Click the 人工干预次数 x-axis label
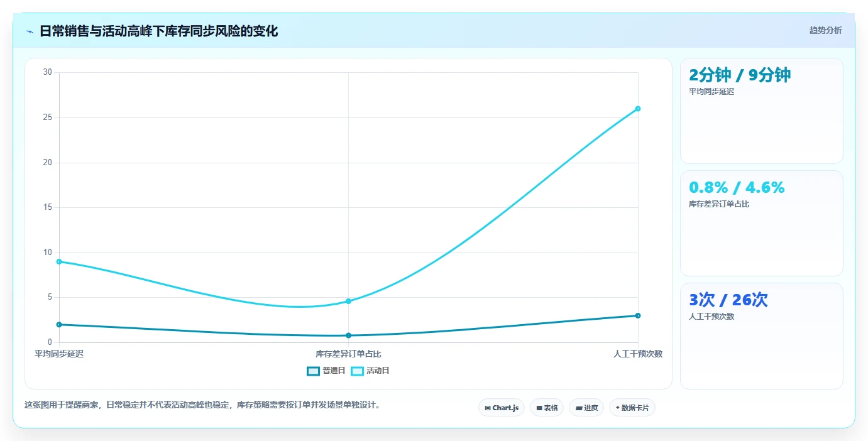This screenshot has height=441, width=868. pos(638,354)
